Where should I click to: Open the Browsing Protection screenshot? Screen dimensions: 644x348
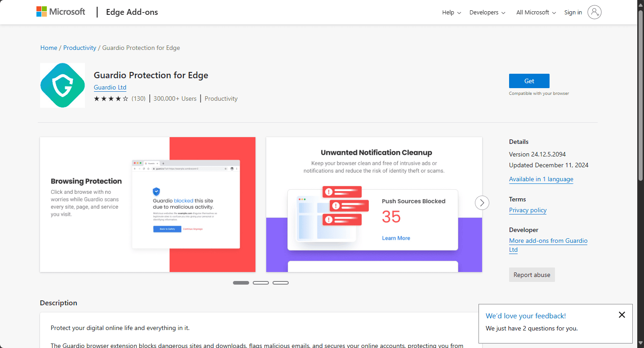tap(148, 205)
